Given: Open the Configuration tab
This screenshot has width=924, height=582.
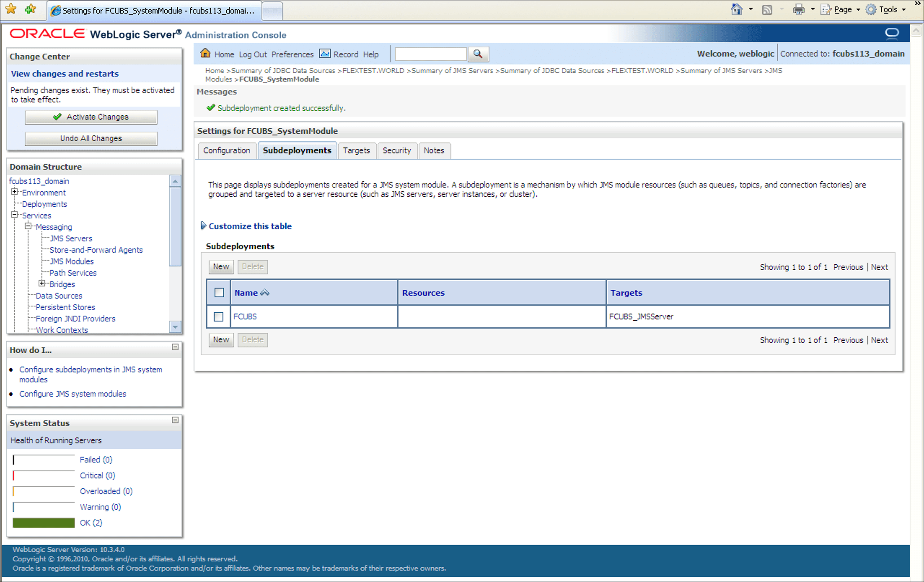Looking at the screenshot, I should pyautogui.click(x=226, y=151).
